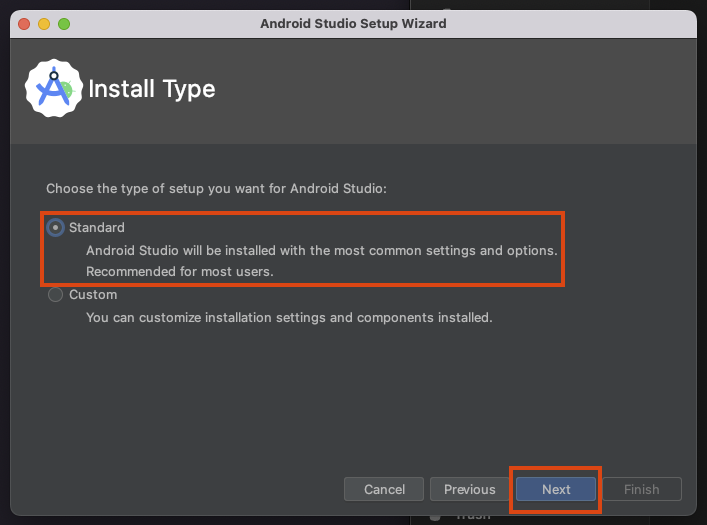The image size is (707, 525).
Task: Click 'Android Studio will be installed' description line
Action: click(321, 250)
